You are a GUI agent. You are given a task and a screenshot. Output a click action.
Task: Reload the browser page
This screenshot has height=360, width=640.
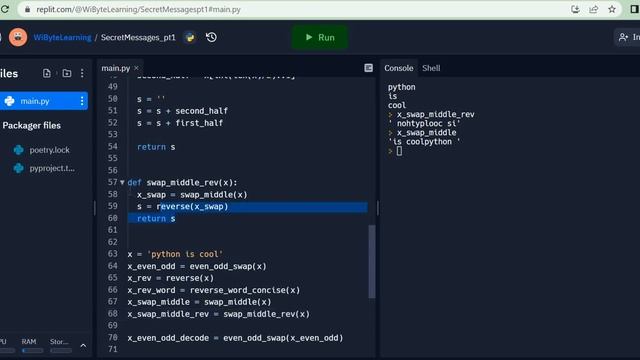tap(5, 9)
